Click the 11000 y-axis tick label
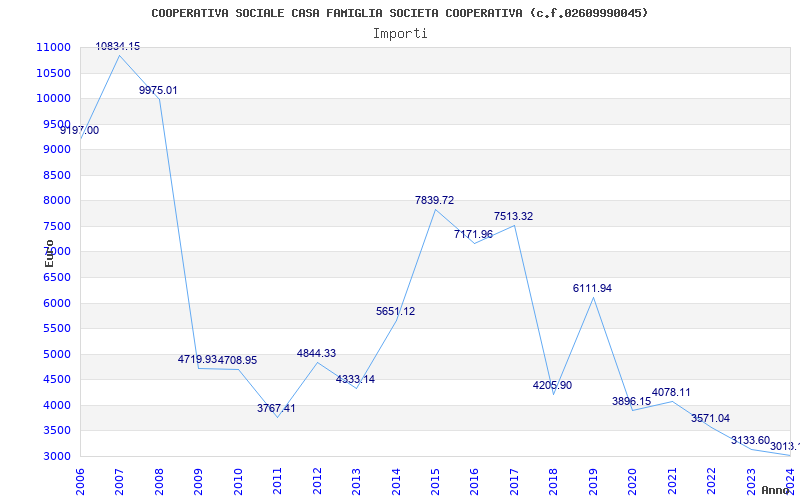Screen dimensions: 800x500 (x=53, y=47)
